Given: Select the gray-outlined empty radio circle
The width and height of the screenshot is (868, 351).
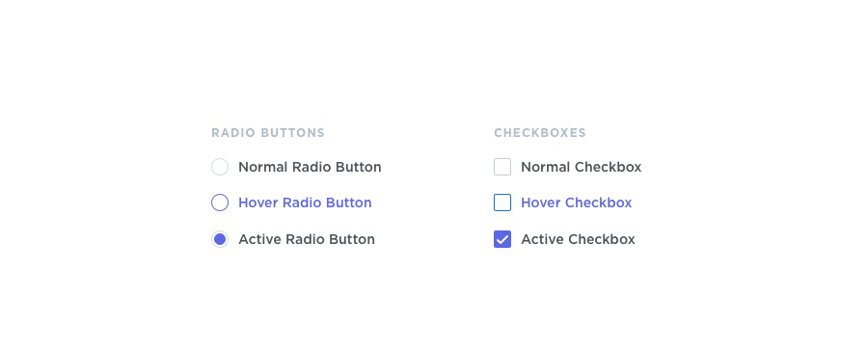Looking at the screenshot, I should coord(220,167).
